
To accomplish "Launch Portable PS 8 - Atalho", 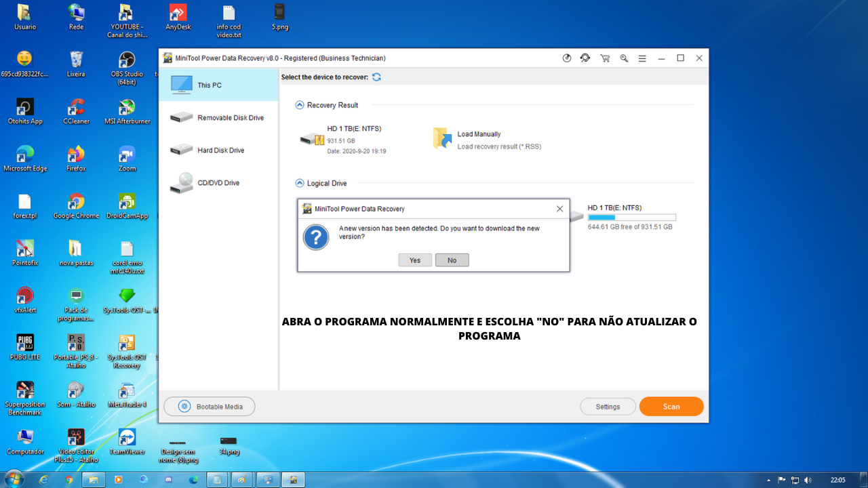I will coord(76,351).
